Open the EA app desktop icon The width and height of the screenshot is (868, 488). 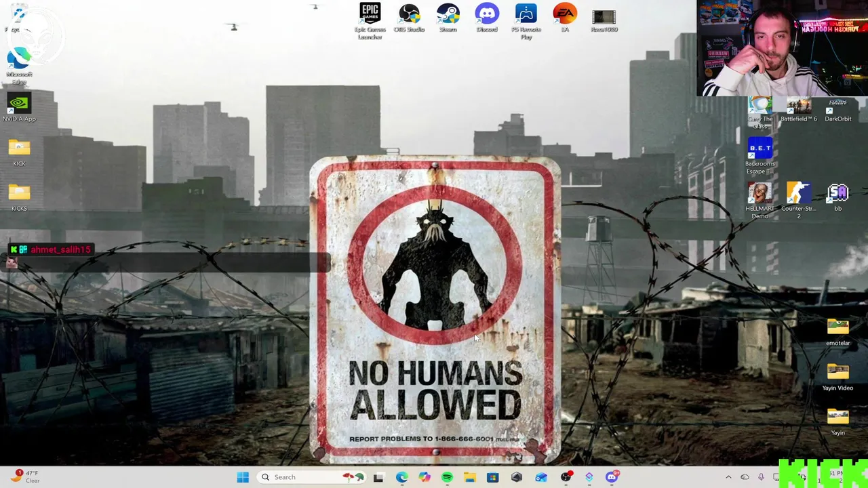click(x=565, y=18)
